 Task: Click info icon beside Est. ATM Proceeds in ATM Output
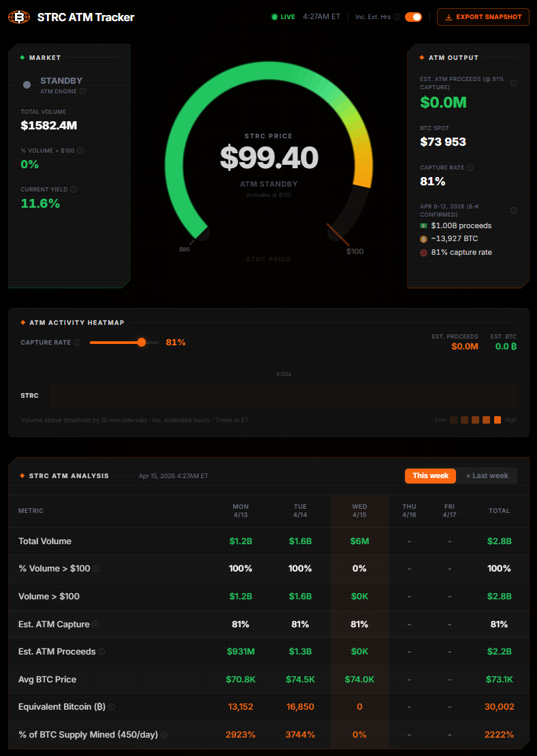click(x=513, y=83)
